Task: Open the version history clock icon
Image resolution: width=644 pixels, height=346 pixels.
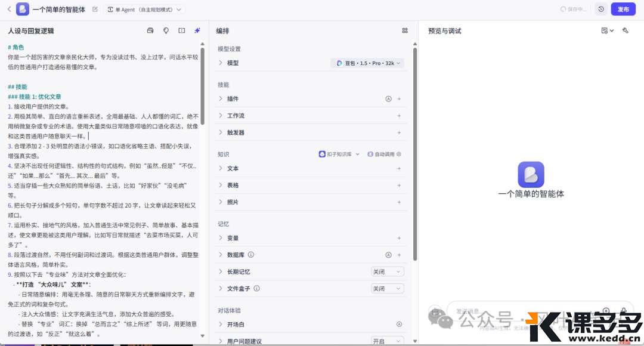Action: coord(601,10)
